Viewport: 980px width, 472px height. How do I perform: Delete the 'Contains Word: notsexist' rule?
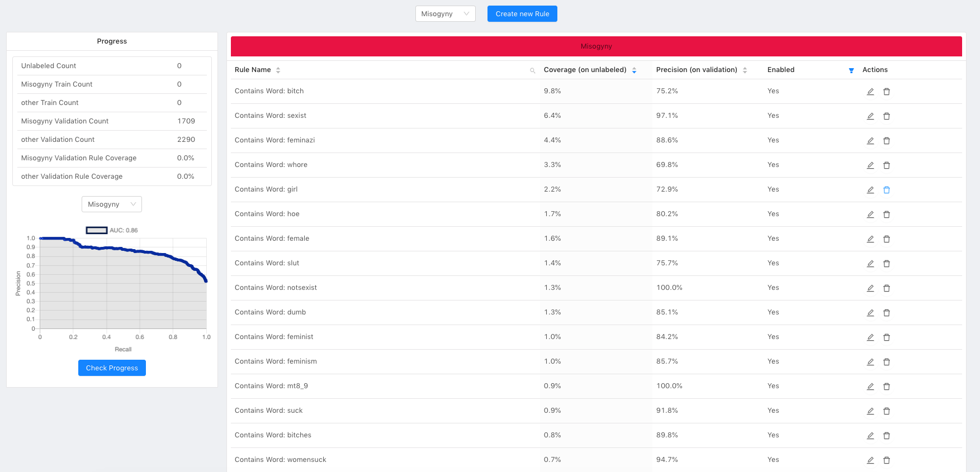(887, 288)
